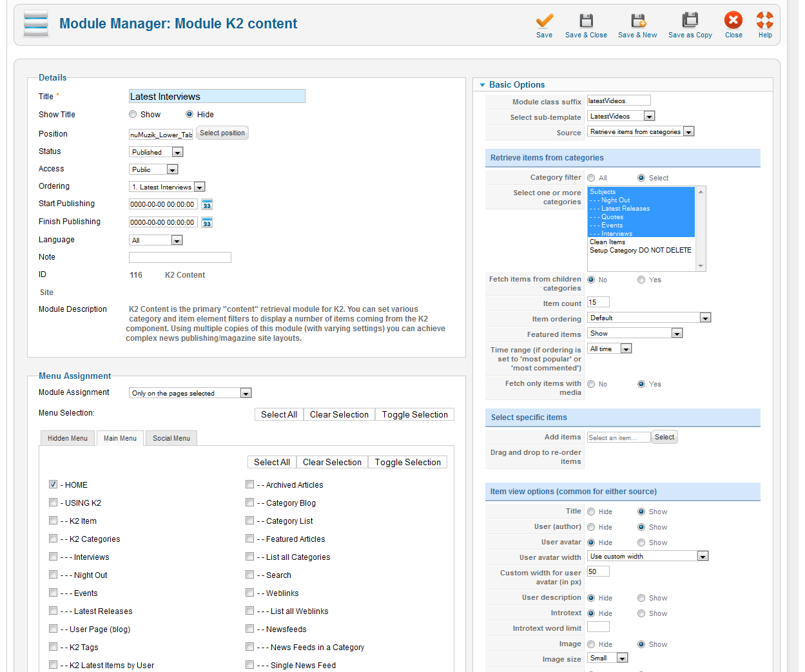Open the Language dropdown

click(x=156, y=240)
